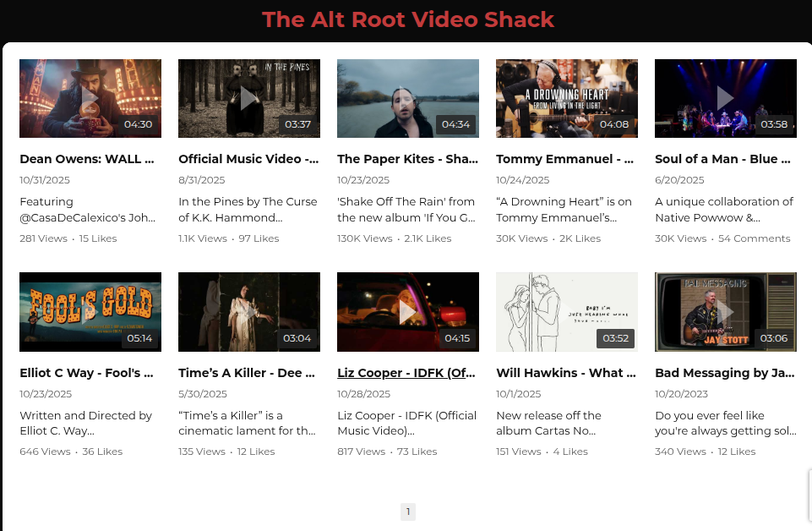Play the Soul of a Man video

(x=725, y=98)
